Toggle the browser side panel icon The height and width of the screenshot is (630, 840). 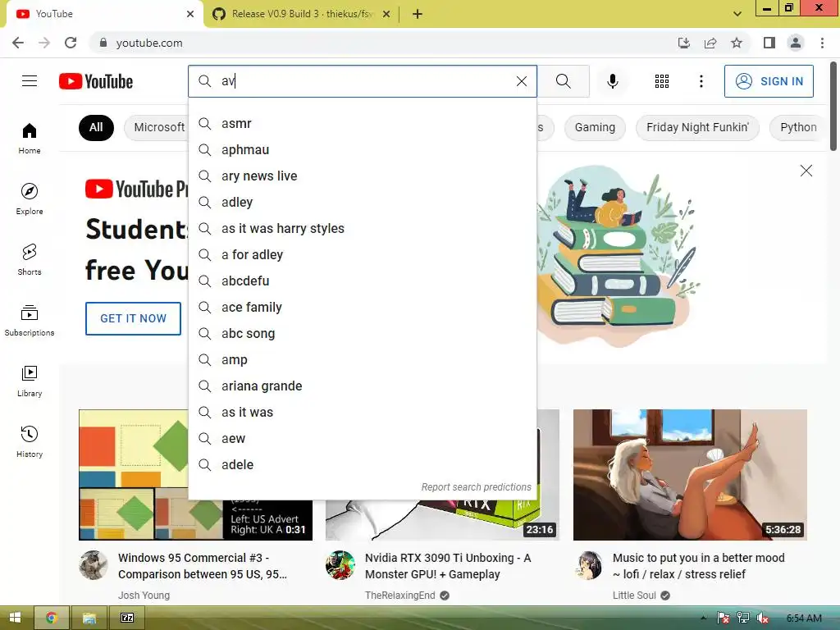pyautogui.click(x=769, y=43)
